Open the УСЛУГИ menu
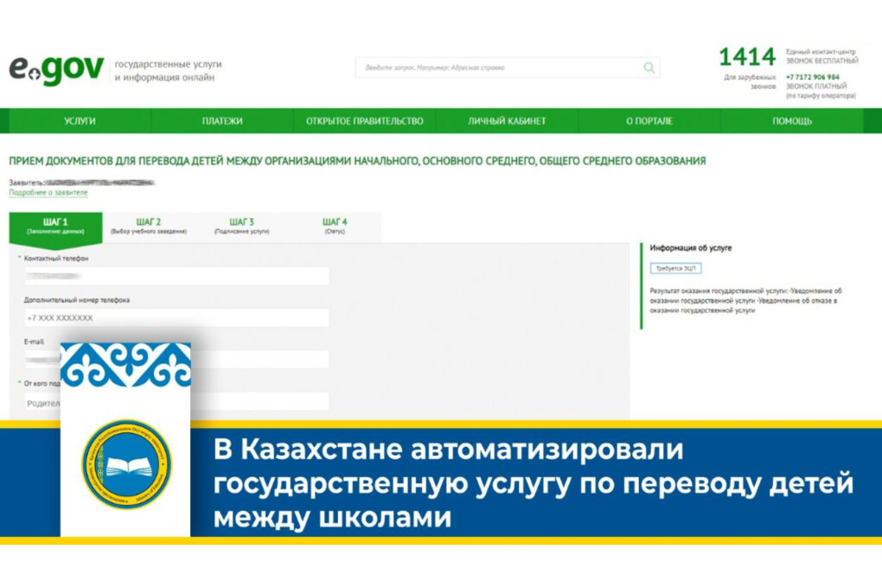The image size is (882, 588). (80, 121)
